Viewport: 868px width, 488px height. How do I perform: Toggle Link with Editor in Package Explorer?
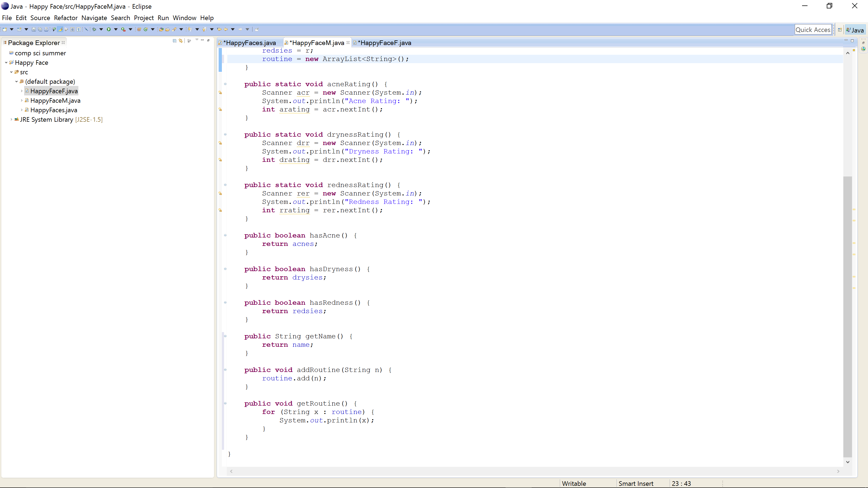[x=181, y=41]
